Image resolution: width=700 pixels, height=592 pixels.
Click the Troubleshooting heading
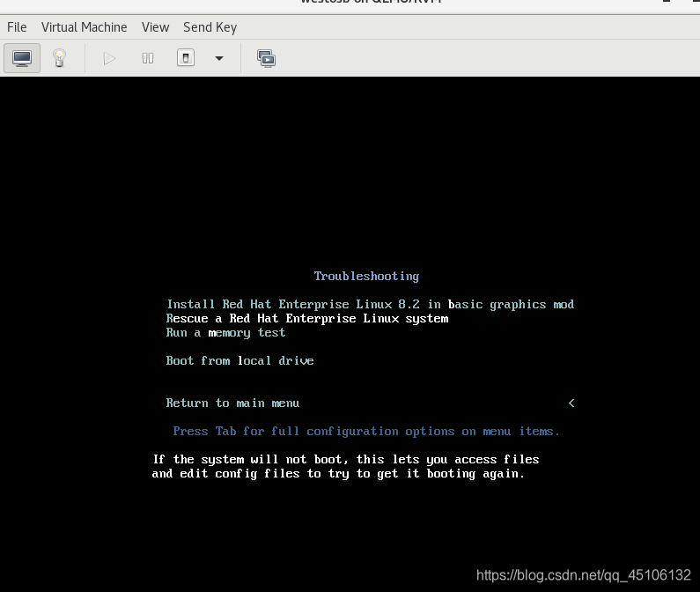(366, 277)
